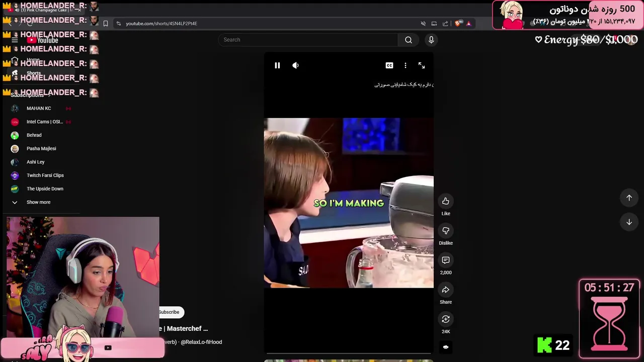Open the Home entry in sidebar

(x=33, y=60)
